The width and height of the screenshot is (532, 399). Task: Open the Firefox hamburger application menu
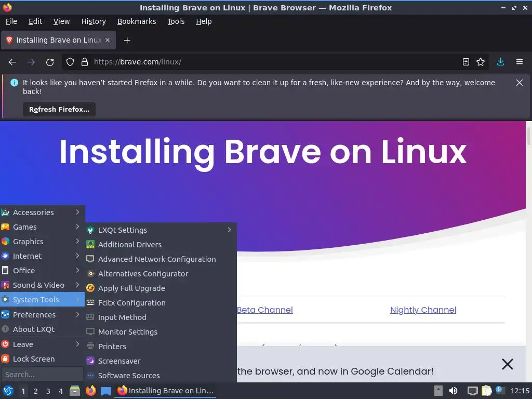coord(520,62)
